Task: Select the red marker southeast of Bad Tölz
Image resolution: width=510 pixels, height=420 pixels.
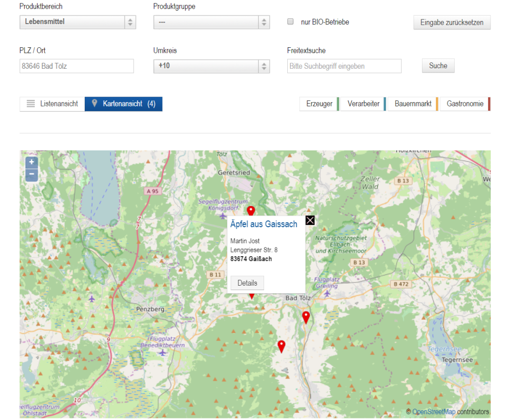Action: click(x=306, y=317)
